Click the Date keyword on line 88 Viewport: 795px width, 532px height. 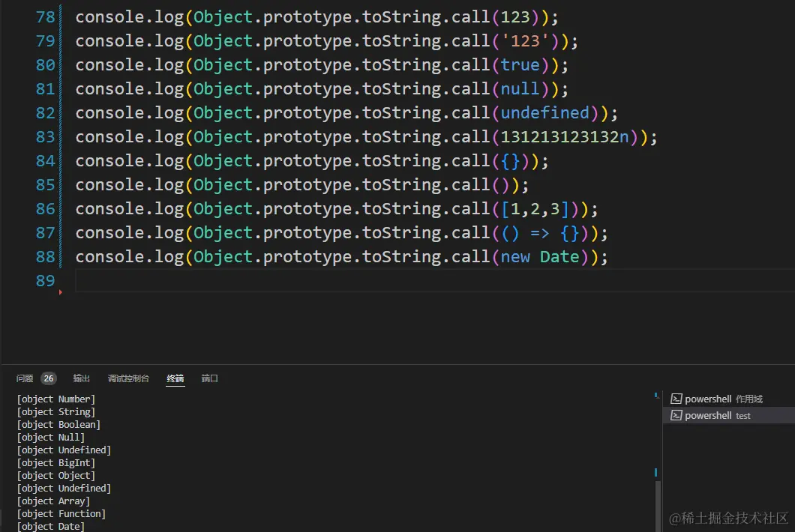click(559, 257)
